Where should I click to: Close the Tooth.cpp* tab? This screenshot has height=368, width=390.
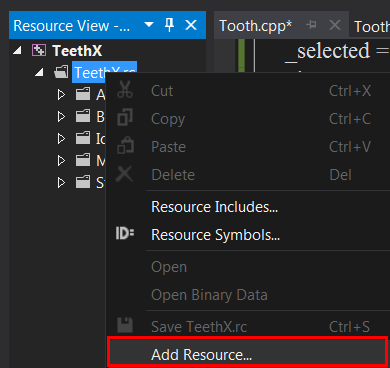335,25
